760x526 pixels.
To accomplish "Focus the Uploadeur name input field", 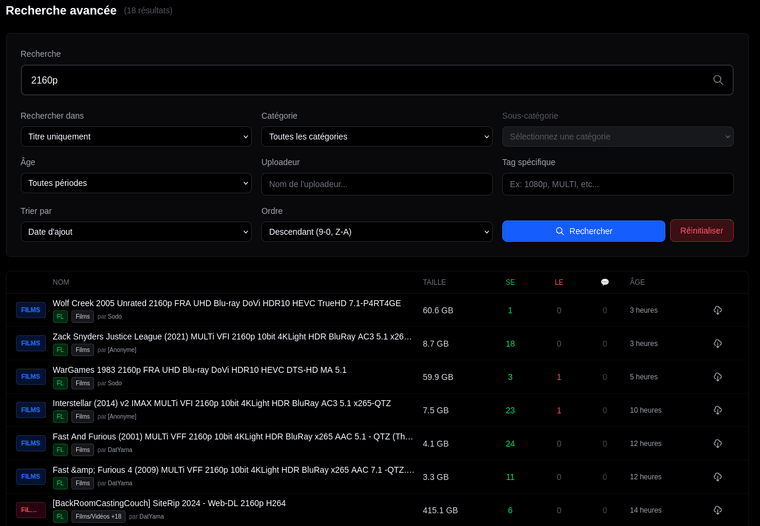I will point(376,184).
